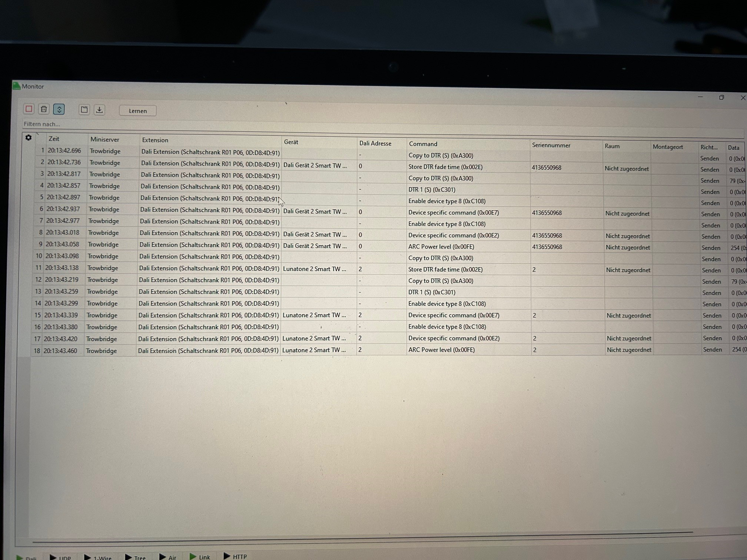Switch to the Air monitor tab
This screenshot has height=560, width=747.
(x=168, y=557)
